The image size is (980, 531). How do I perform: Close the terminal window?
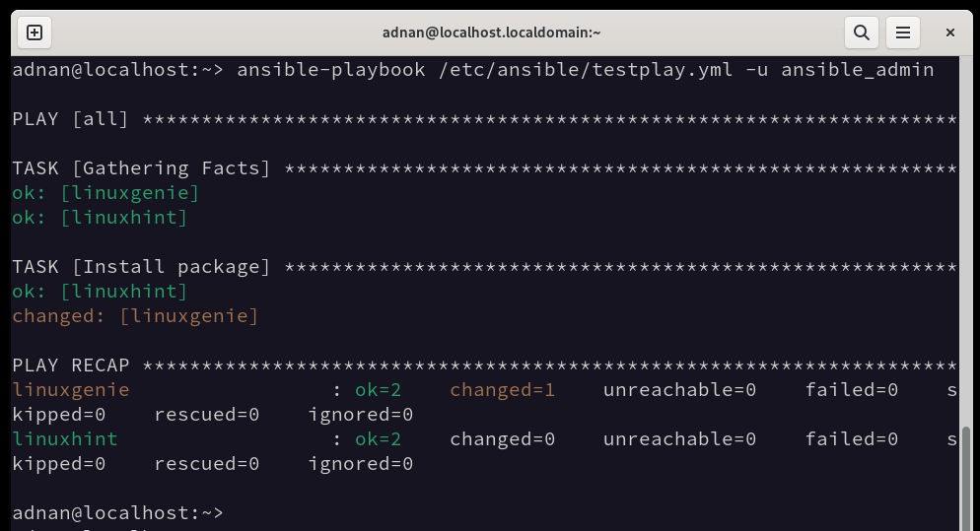[950, 33]
